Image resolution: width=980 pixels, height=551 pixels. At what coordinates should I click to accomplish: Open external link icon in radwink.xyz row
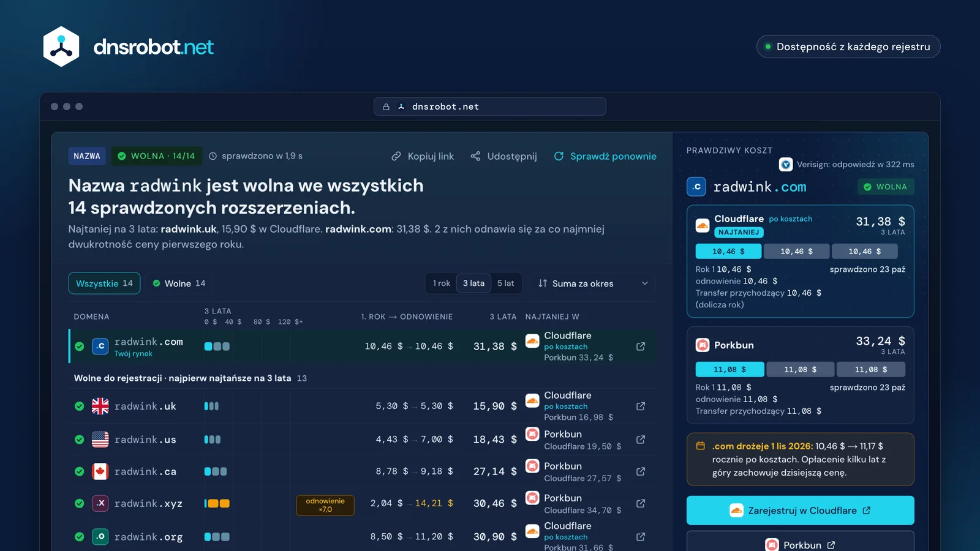coord(641,503)
